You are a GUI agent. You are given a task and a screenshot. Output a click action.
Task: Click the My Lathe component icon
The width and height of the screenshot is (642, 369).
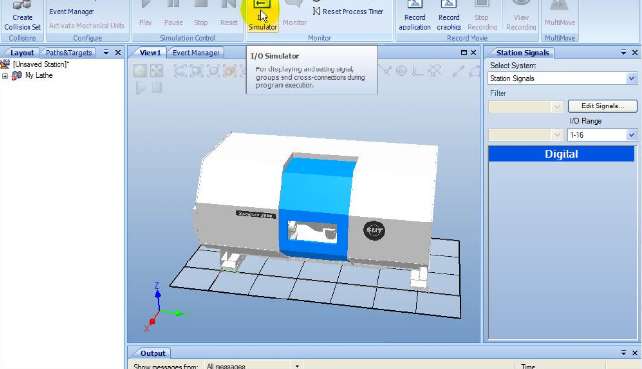tap(17, 75)
